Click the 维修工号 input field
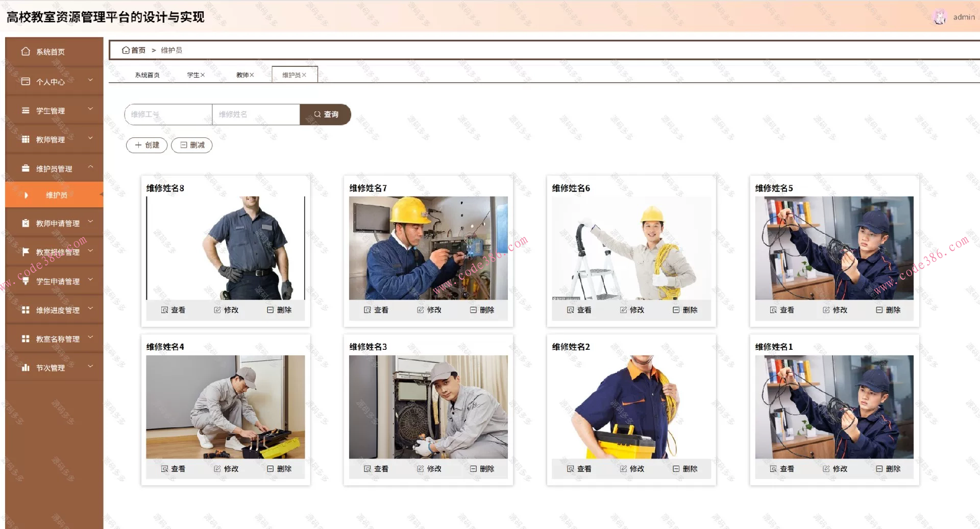 click(x=168, y=114)
